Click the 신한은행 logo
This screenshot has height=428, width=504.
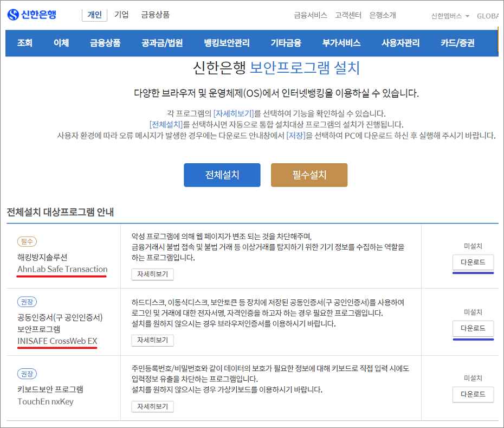click(x=32, y=15)
